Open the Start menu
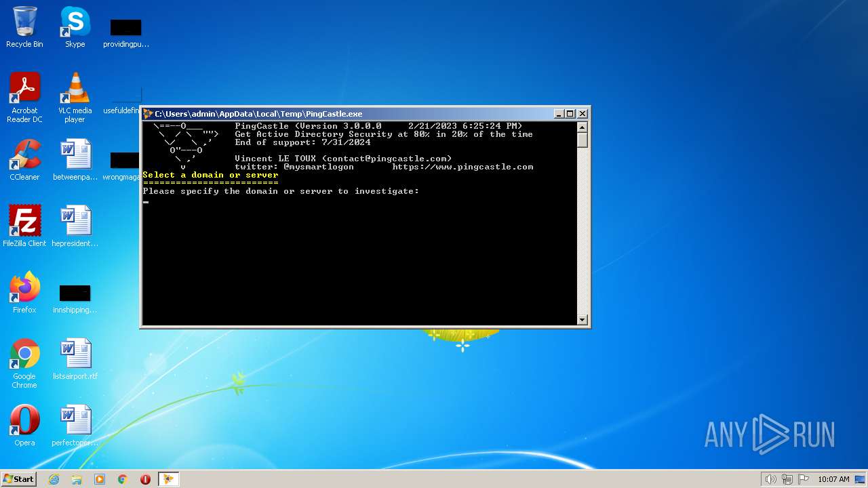Viewport: 868px width, 488px height. pyautogui.click(x=18, y=479)
